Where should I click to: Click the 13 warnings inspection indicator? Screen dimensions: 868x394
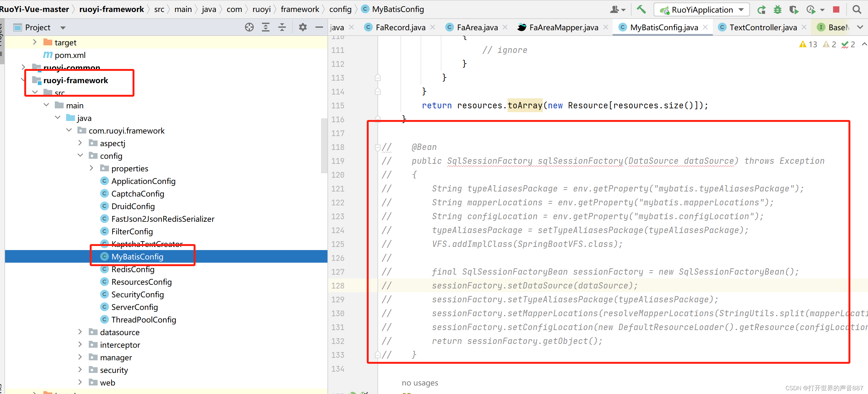(x=808, y=44)
